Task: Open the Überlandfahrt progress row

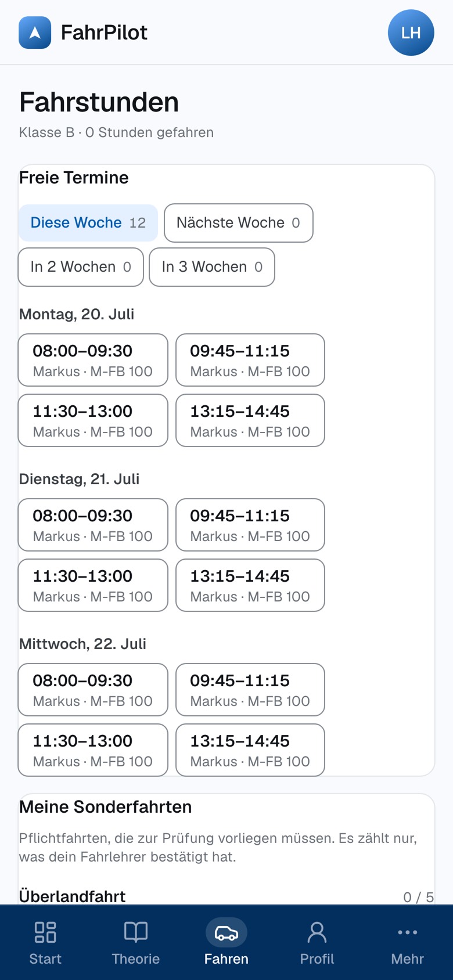Action: 227,896
